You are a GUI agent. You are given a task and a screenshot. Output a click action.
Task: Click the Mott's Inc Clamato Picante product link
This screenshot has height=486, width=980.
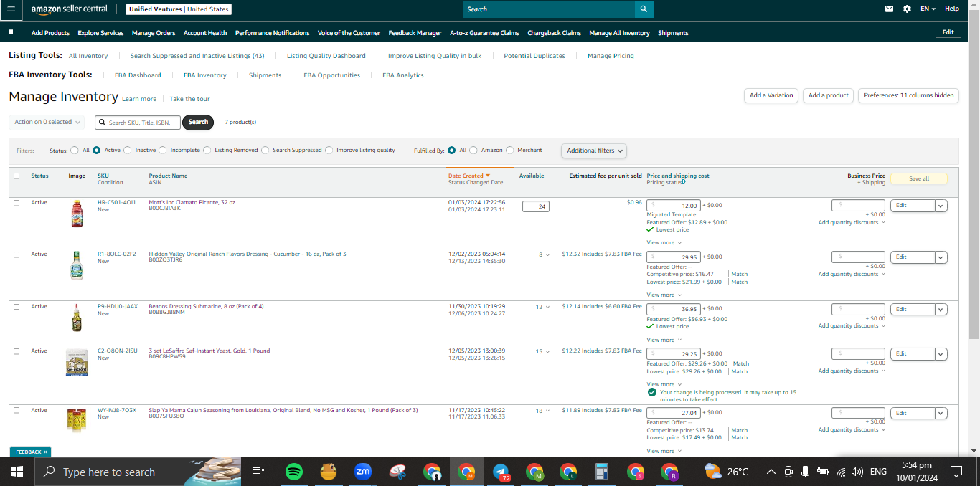click(x=192, y=203)
